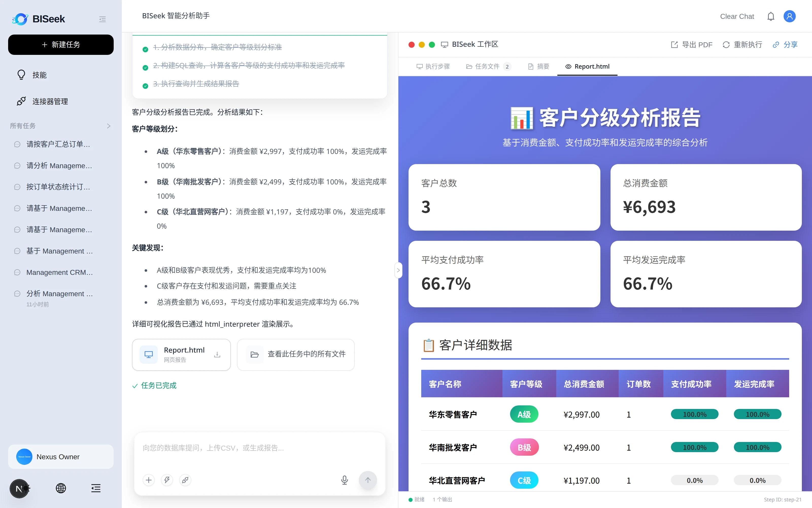This screenshot has width=812, height=508.
Task: Click the total customers card
Action: (x=504, y=197)
